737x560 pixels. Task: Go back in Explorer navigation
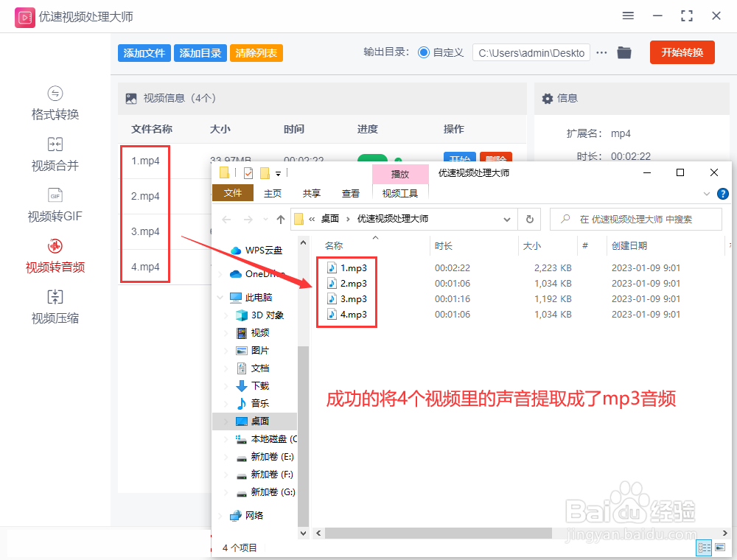click(x=226, y=220)
